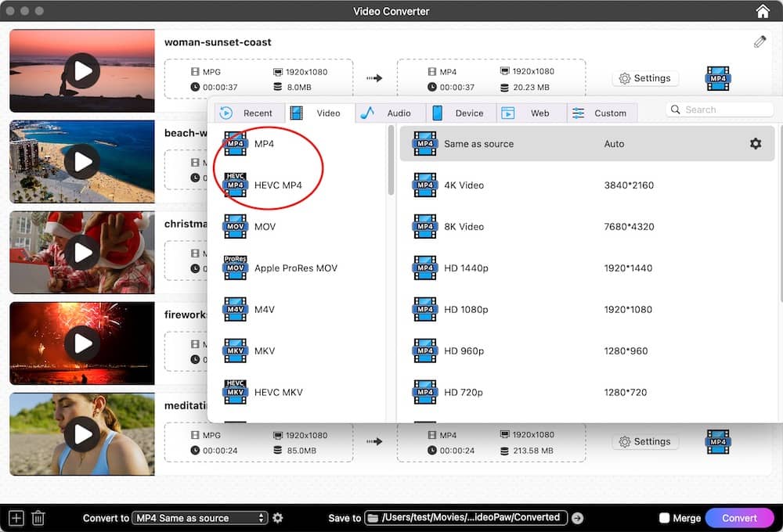Click the pencil edit icon for woman-sunset-coast

759,41
